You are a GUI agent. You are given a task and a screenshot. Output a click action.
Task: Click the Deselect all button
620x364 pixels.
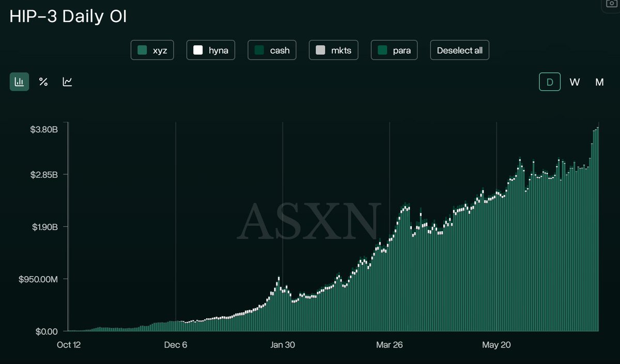click(x=460, y=51)
